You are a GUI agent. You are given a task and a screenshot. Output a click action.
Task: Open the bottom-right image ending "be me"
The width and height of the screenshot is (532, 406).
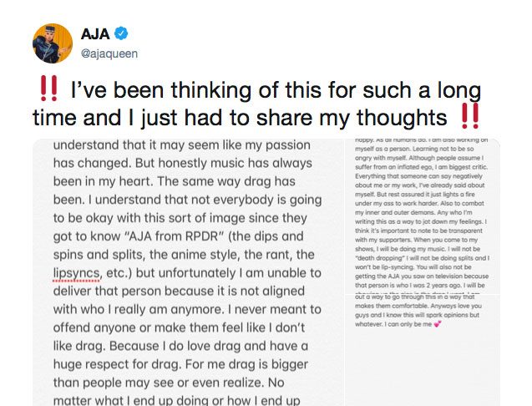[x=423, y=350]
